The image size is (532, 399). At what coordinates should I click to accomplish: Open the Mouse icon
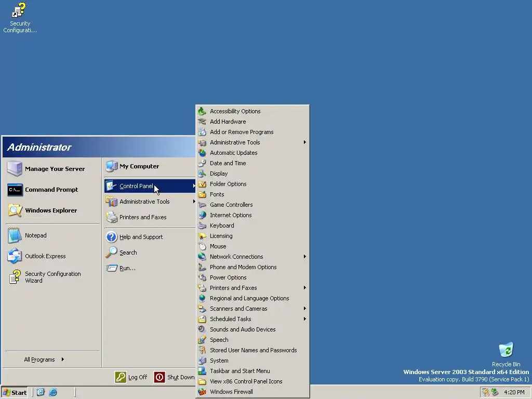202,246
